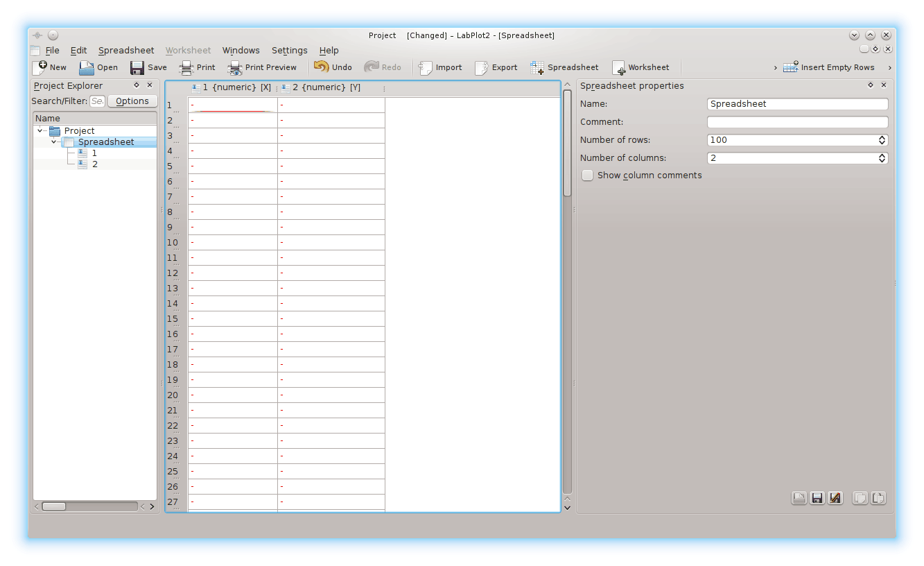Open a project with the Open icon
The width and height of the screenshot is (924, 566).
click(x=87, y=67)
